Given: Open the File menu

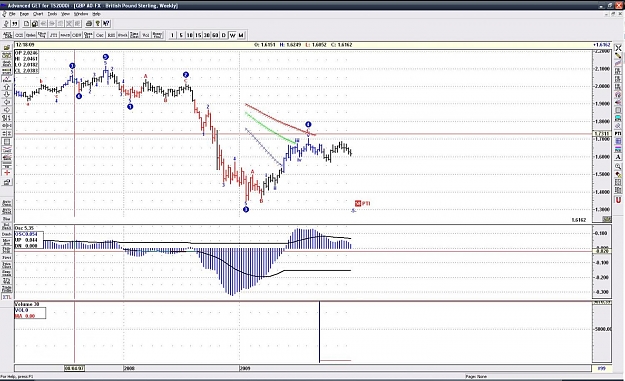Looking at the screenshot, I should coord(12,14).
